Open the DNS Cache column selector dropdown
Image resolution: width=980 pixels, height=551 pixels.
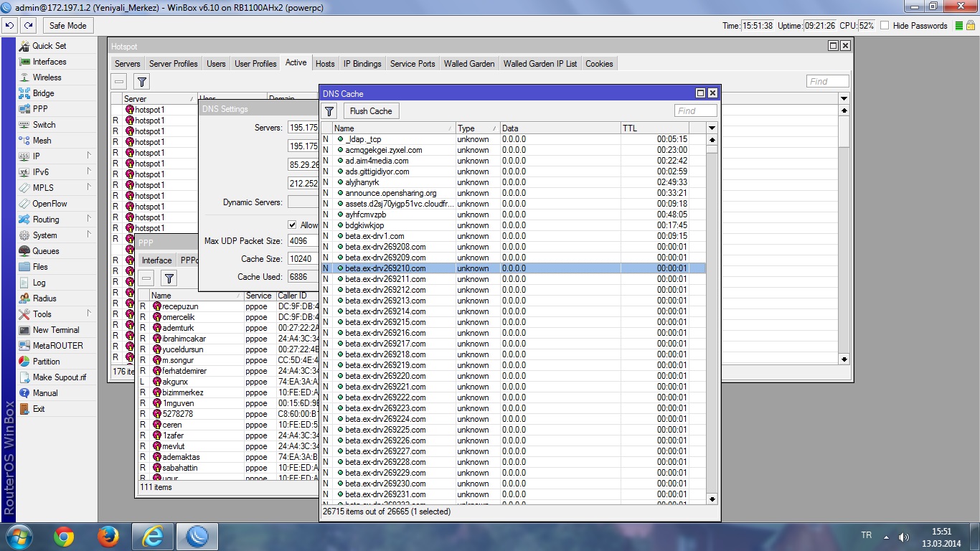(x=712, y=128)
